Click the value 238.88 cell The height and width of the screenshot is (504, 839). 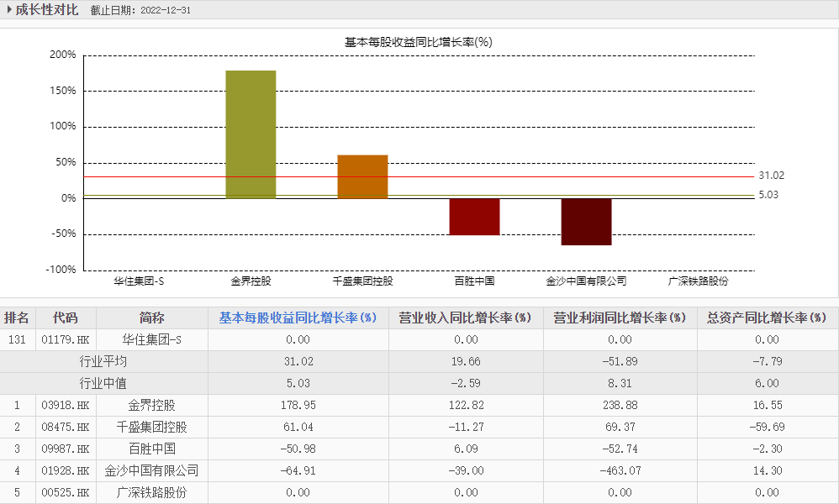click(x=620, y=406)
